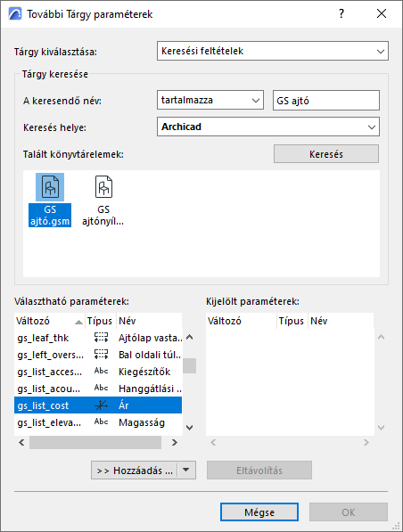This screenshot has width=403, height=532.
Task: Click the OK button
Action: [x=349, y=512]
